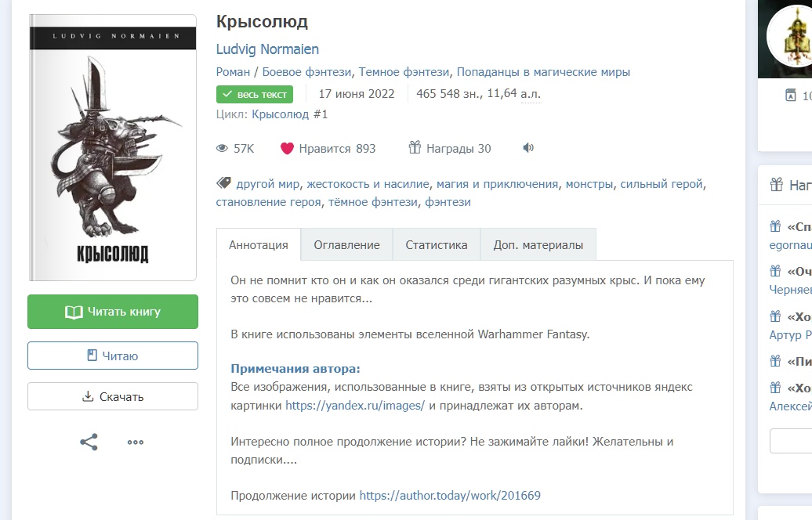Open the Крысолюд #1 cycle link
Image resolution: width=812 pixels, height=520 pixels.
click(289, 114)
